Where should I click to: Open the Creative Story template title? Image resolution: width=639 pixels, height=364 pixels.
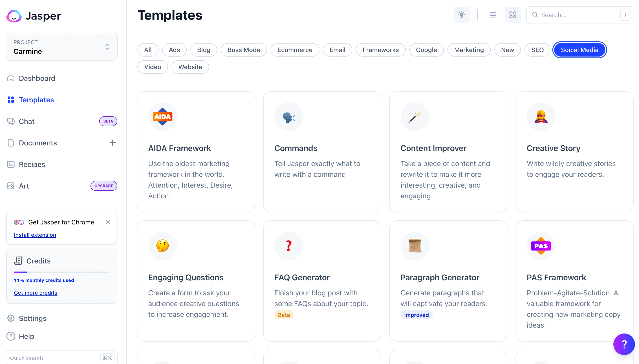tap(553, 148)
